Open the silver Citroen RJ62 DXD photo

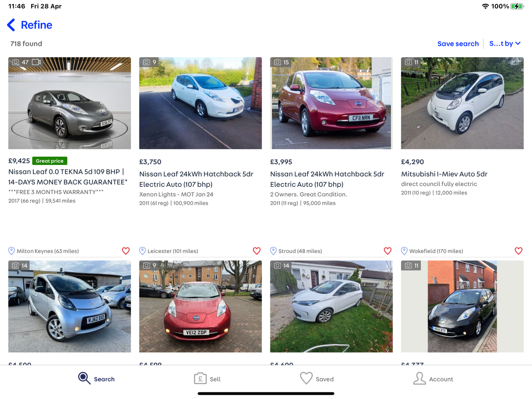[69, 306]
